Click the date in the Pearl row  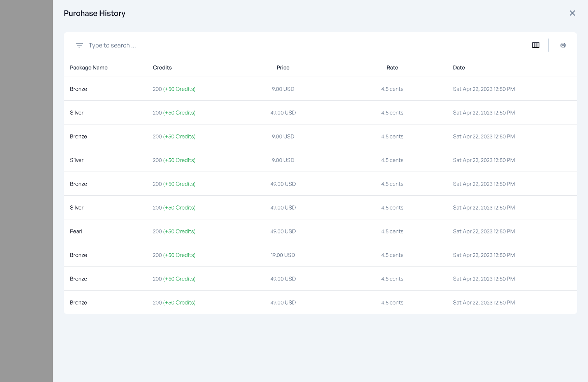(484, 231)
